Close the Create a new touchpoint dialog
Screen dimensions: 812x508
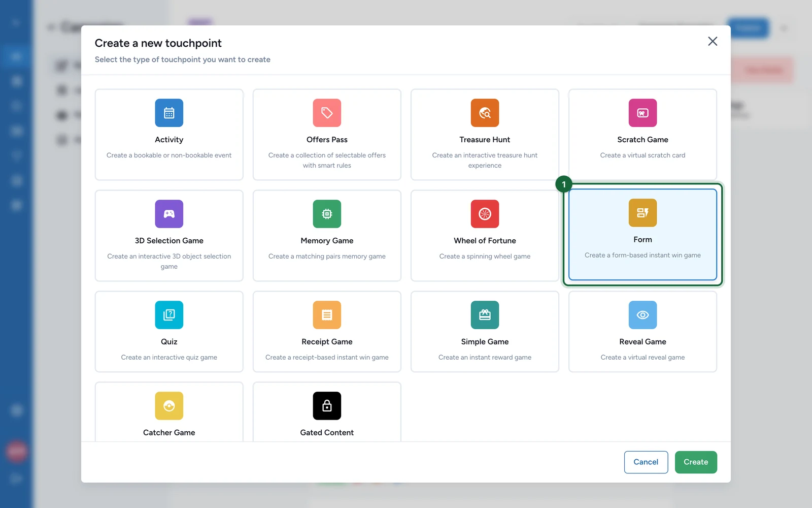pyautogui.click(x=713, y=41)
